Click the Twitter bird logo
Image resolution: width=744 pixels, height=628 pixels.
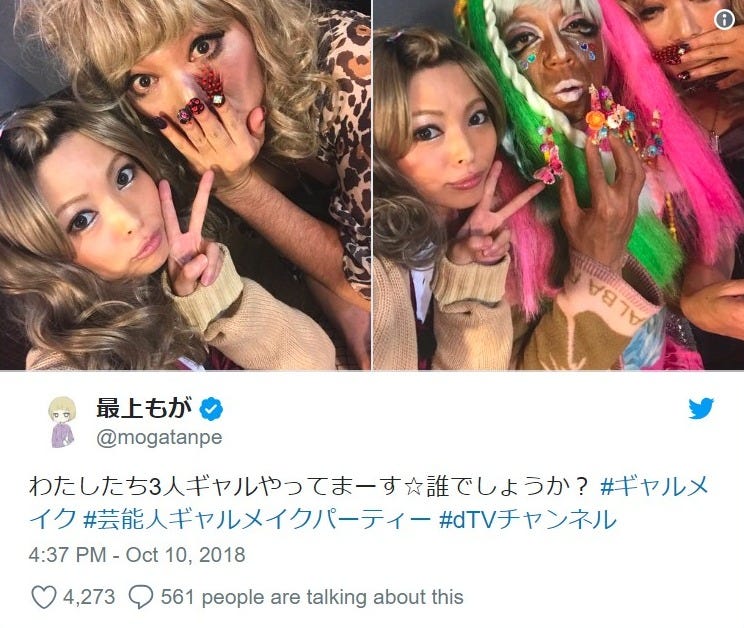(701, 409)
